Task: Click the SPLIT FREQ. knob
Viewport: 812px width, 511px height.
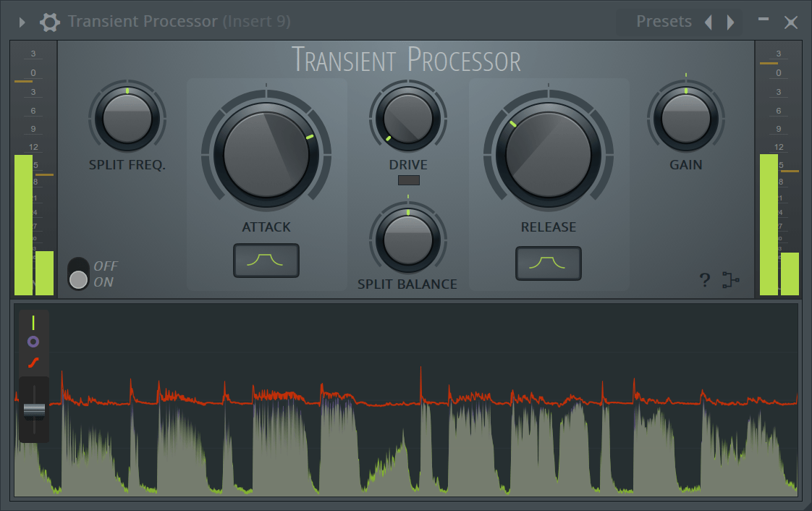Action: [127, 117]
